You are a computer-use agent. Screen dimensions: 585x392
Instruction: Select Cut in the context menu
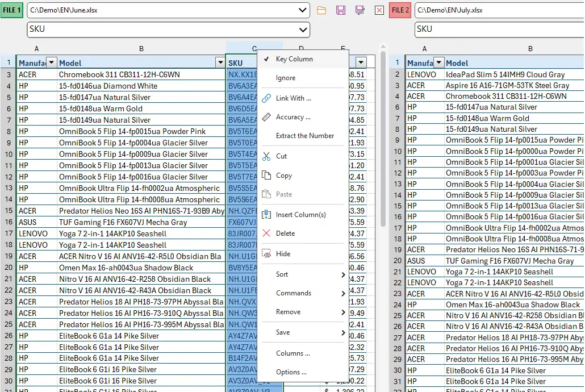(x=303, y=156)
